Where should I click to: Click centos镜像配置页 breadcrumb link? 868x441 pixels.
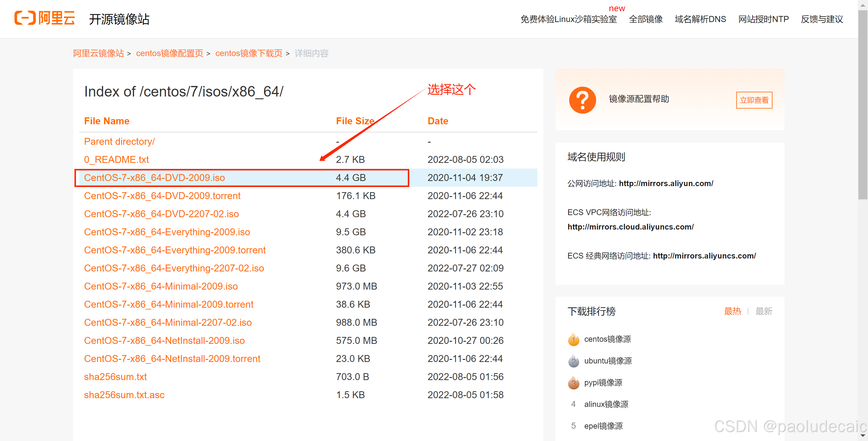click(x=169, y=53)
